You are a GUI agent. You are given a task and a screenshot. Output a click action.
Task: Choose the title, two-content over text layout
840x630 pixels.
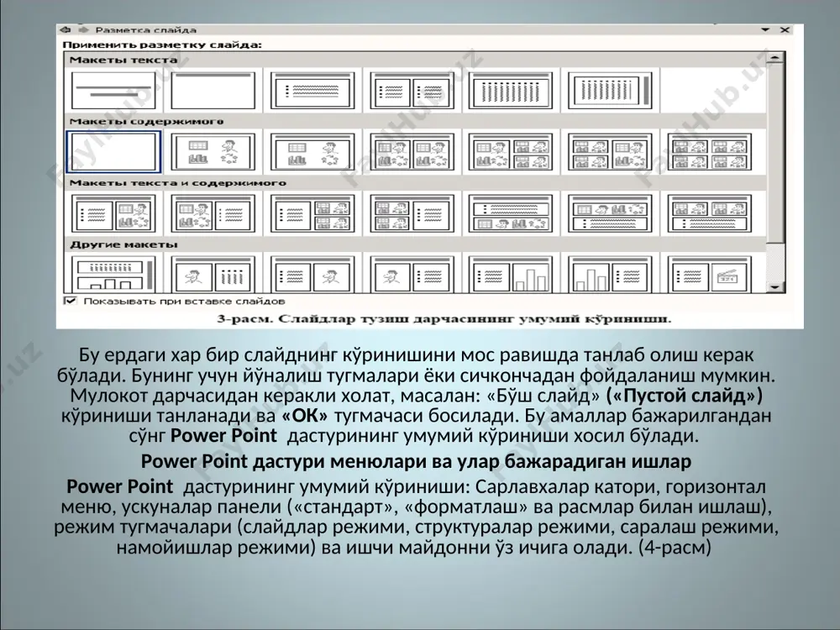(x=709, y=213)
